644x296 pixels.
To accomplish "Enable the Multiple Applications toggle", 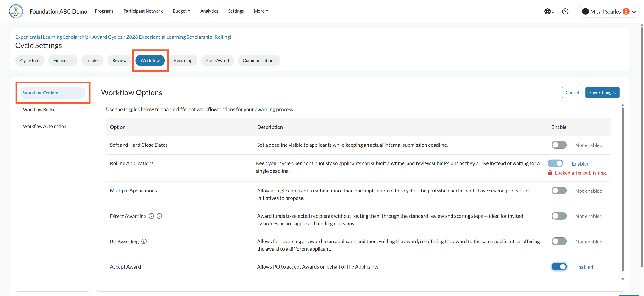I will pos(559,191).
